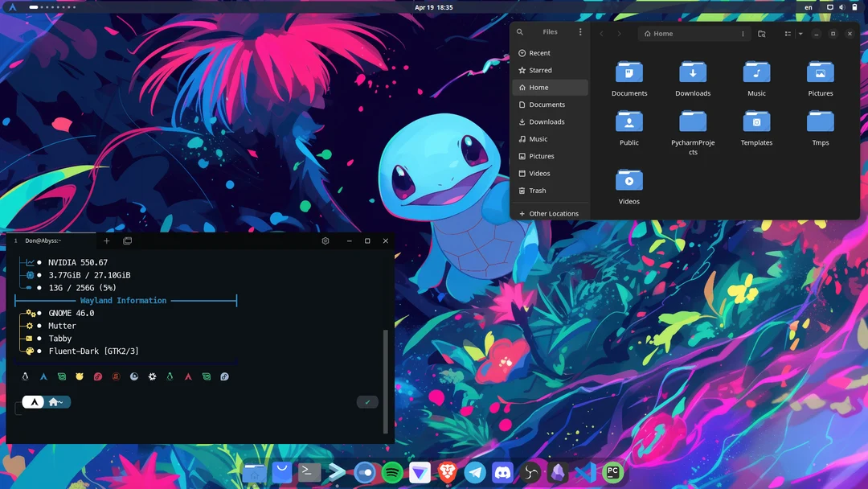Click the green checkmark in the terminal
868x489 pixels.
pos(367,402)
